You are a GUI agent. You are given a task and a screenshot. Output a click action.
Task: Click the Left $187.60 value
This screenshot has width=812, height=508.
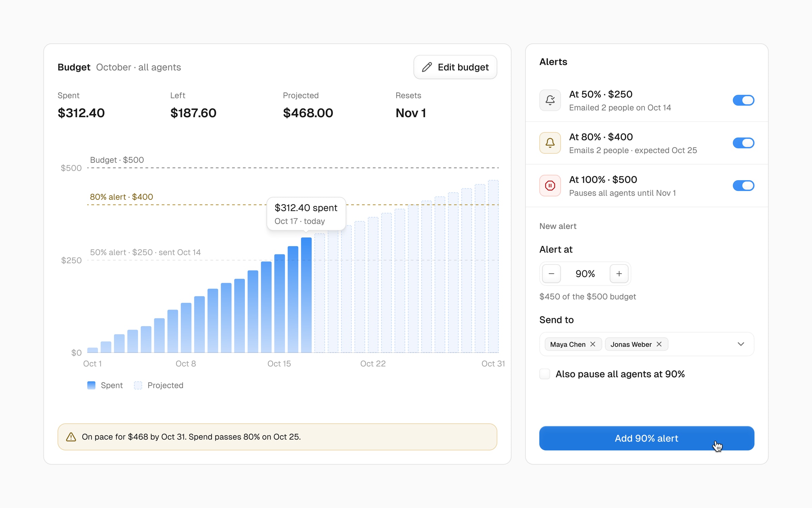tap(193, 113)
